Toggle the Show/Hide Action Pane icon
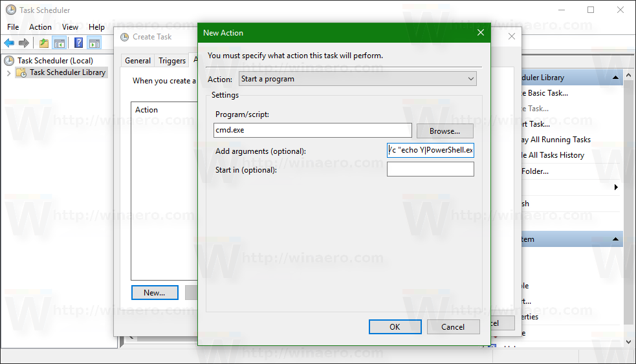Screen dimensions: 636x364 click(94, 43)
